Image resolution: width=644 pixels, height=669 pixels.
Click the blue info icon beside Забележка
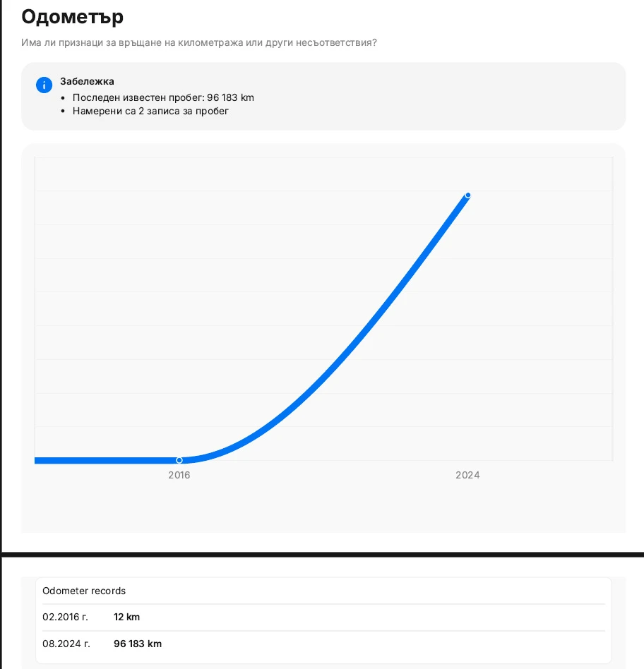(44, 85)
